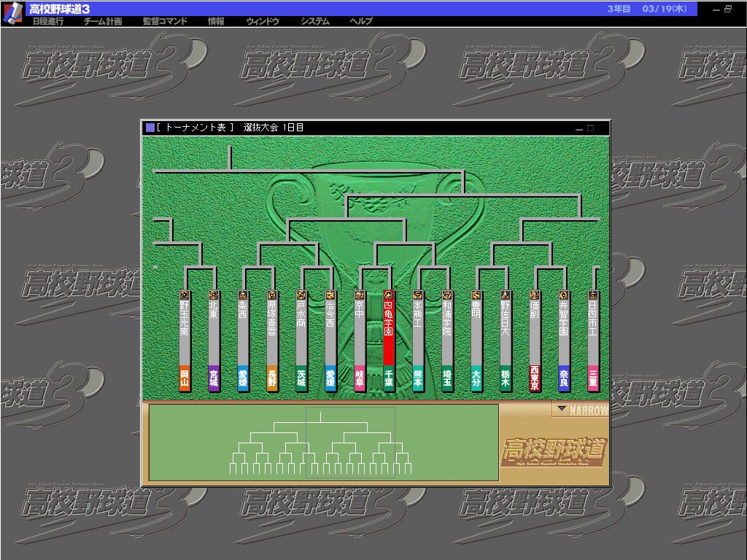Select the highlighted red 四亀学園 name bar

pyautogui.click(x=389, y=332)
